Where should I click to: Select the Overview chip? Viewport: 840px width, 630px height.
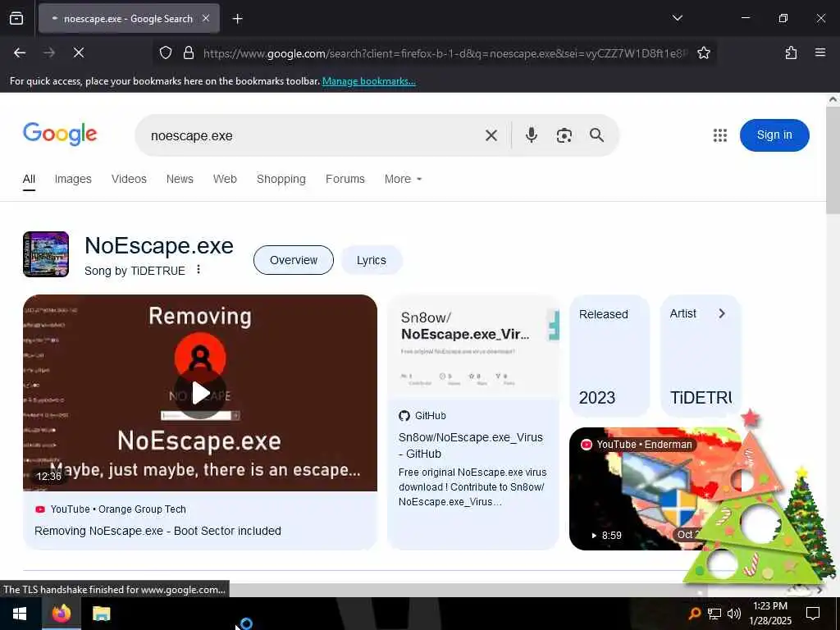coord(293,260)
